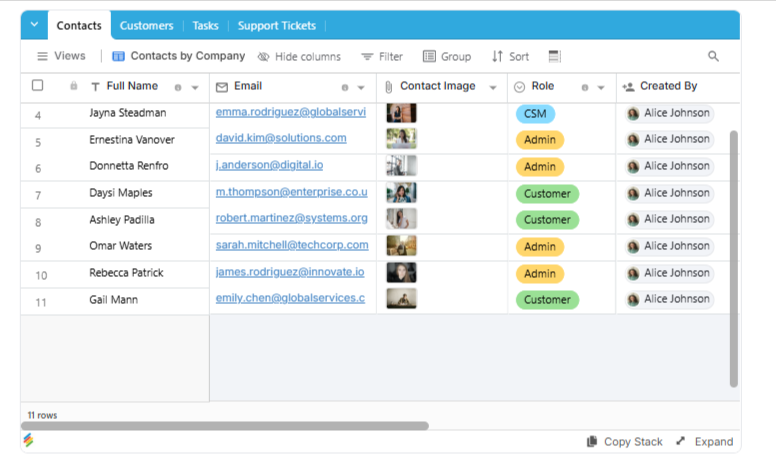776x461 pixels.
Task: Click the search magnifier icon
Action: click(x=713, y=56)
